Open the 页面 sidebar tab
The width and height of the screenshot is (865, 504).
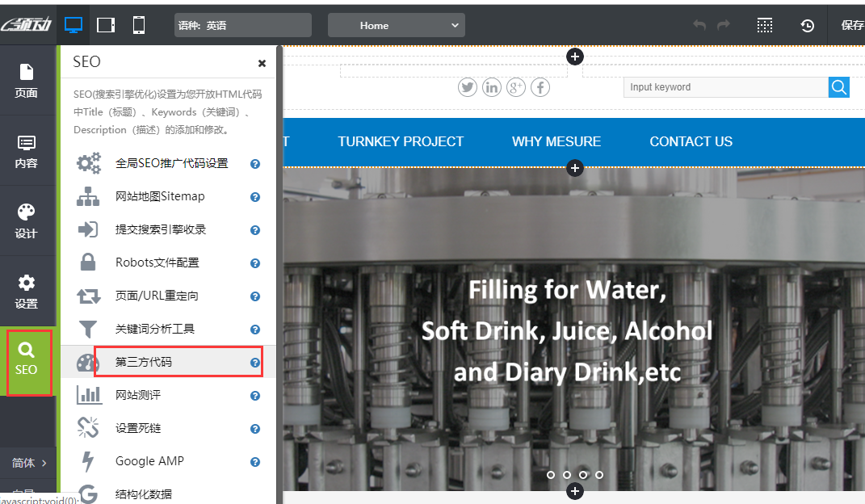(27, 81)
